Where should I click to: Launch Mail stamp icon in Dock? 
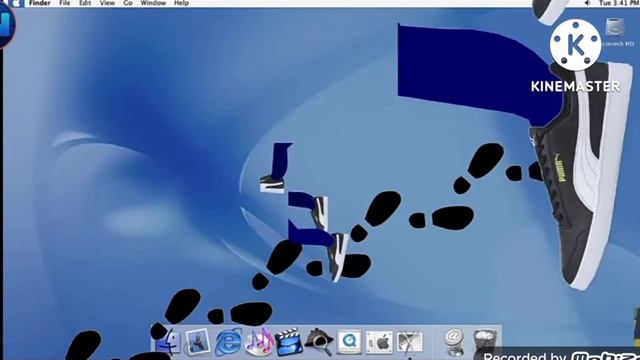point(198,342)
